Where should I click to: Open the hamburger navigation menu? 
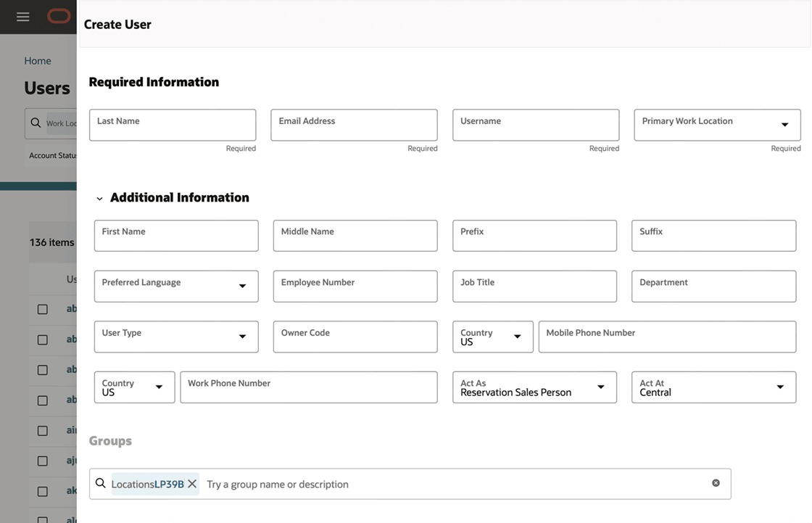click(23, 17)
